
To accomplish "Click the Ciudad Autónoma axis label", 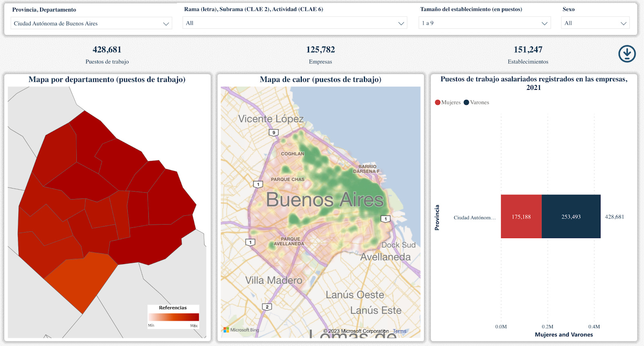I will click(x=475, y=218).
